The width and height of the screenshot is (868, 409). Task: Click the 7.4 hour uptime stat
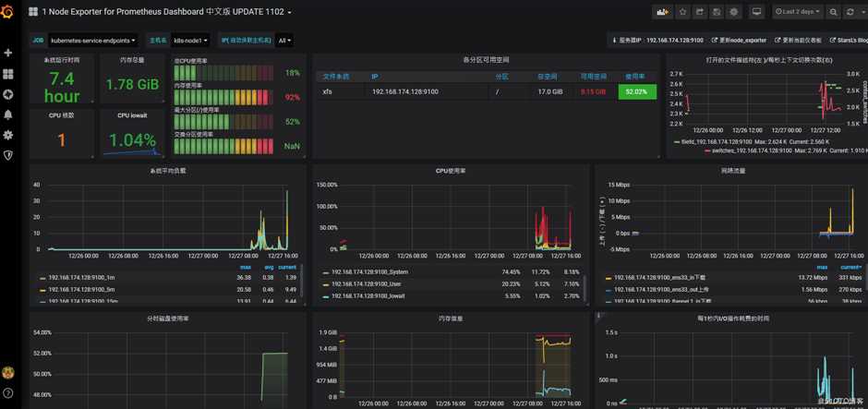coord(62,88)
